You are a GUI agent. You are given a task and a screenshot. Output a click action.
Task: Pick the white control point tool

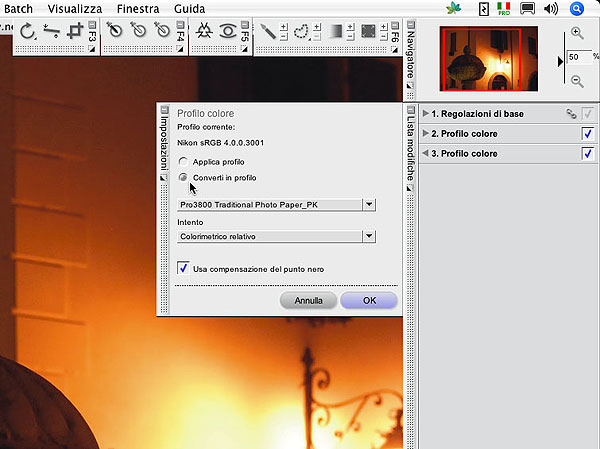[161, 31]
